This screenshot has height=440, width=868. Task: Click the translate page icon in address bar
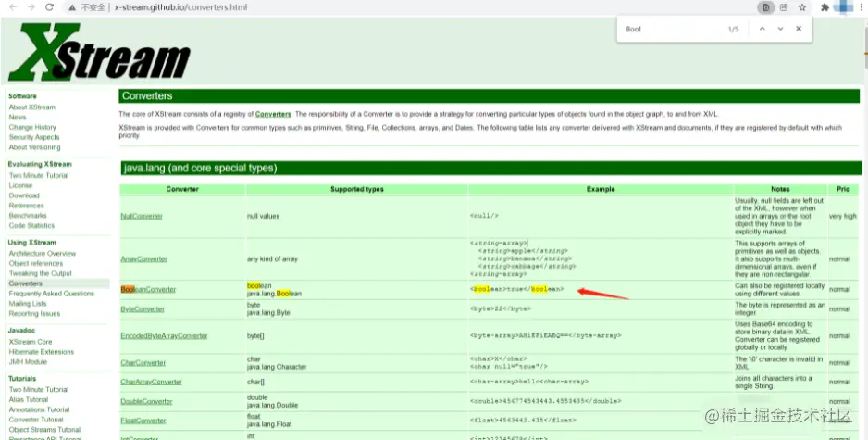click(765, 7)
